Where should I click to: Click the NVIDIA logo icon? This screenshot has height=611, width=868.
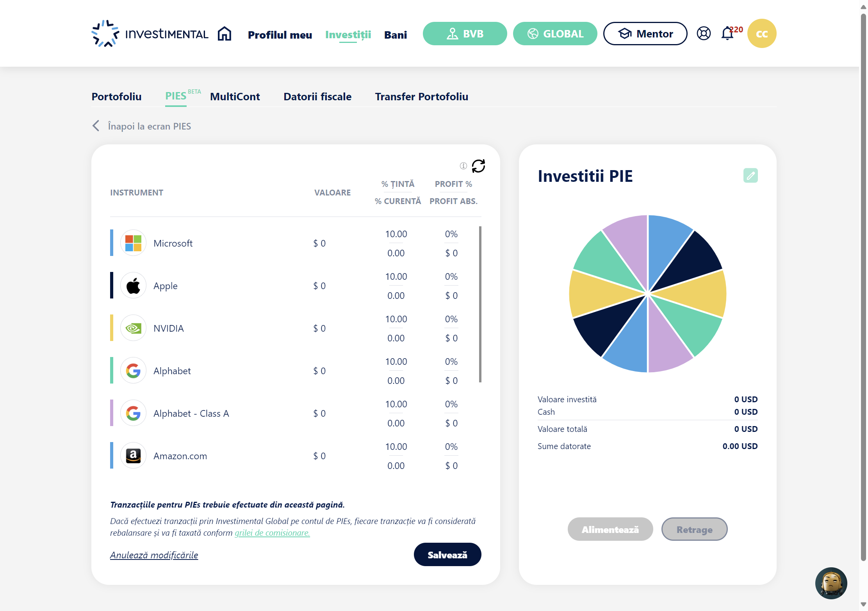[x=133, y=328]
